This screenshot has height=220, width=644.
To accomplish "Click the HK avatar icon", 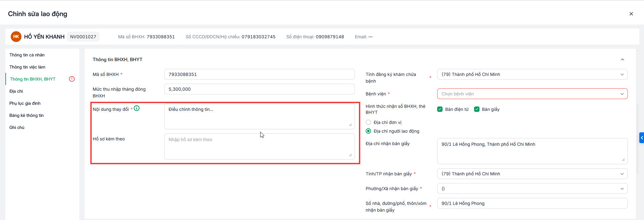I will click(16, 37).
